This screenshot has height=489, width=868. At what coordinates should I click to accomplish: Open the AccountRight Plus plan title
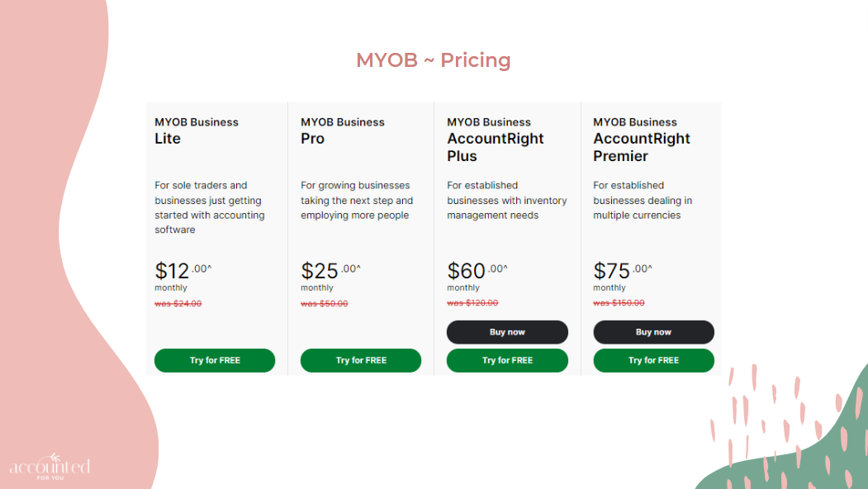496,140
